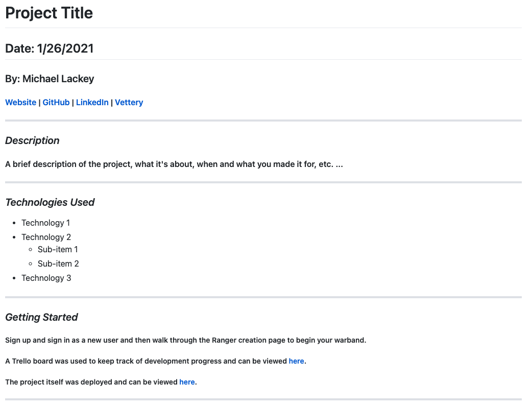Click the Sub-item 1 bullet entry

click(58, 249)
